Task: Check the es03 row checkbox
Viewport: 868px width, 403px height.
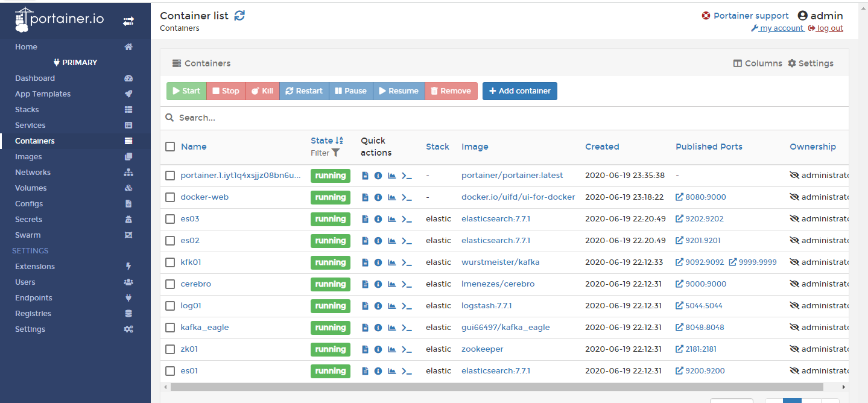Action: click(170, 219)
